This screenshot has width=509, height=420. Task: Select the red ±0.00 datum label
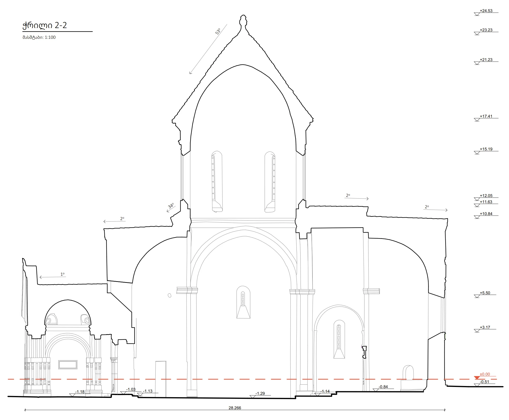pyautogui.click(x=485, y=374)
